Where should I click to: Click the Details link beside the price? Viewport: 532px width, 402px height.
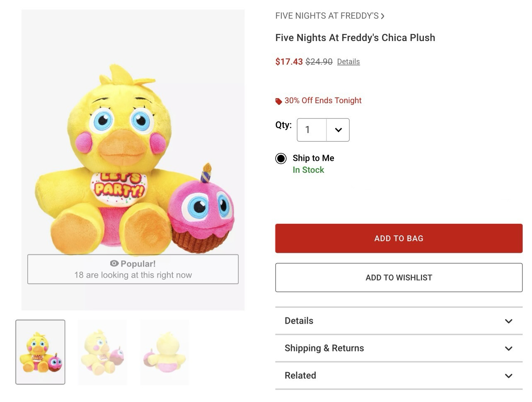[x=348, y=62]
